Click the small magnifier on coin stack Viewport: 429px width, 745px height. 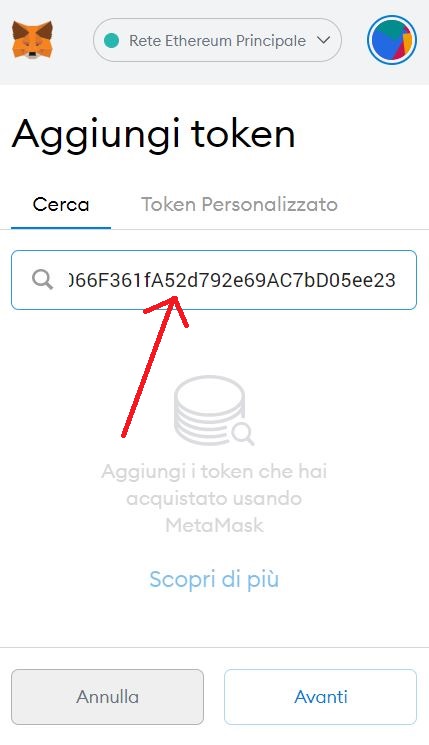[x=243, y=433]
